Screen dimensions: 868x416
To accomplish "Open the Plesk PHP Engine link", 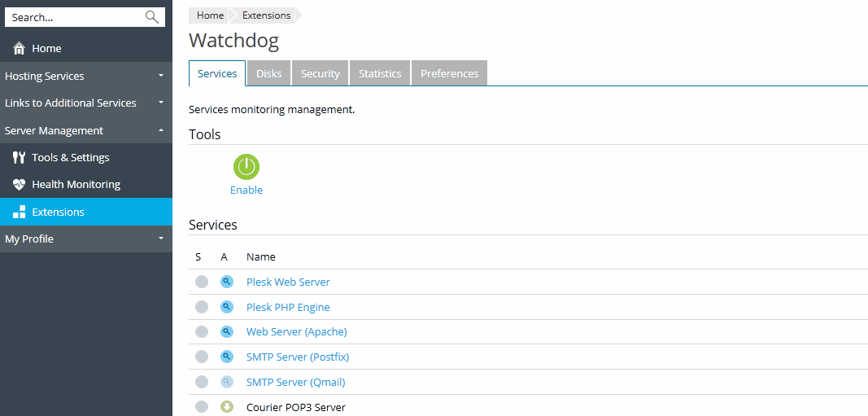I will coord(288,307).
